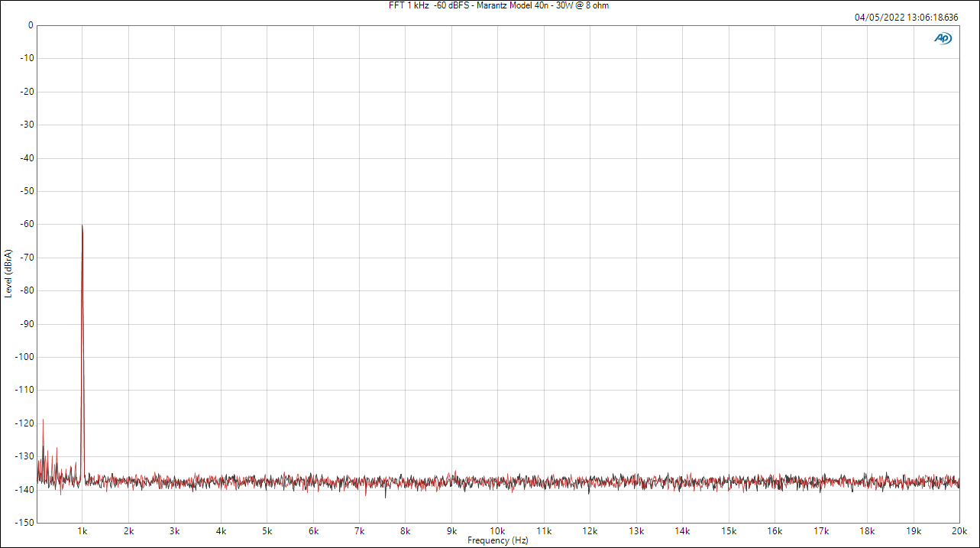Click the -150 tick label on level axis
The image size is (980, 548).
click(24, 523)
